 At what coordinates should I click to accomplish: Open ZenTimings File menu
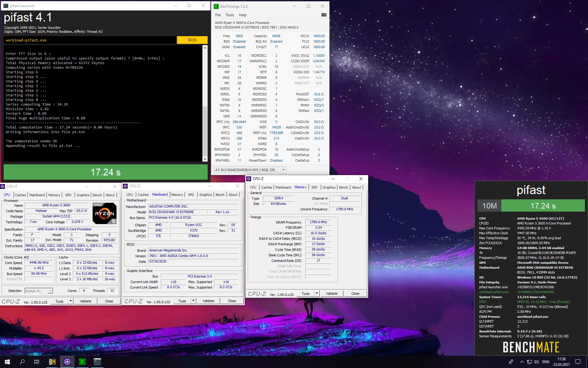(218, 15)
